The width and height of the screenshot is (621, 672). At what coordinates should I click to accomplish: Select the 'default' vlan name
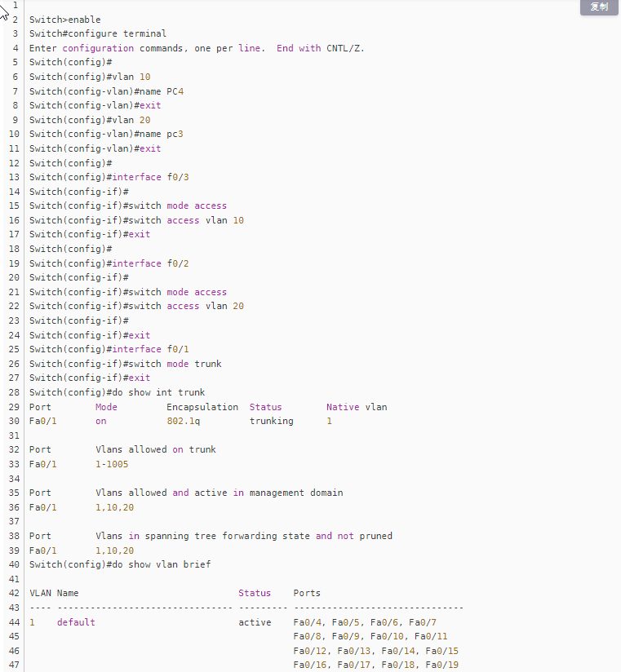point(76,622)
